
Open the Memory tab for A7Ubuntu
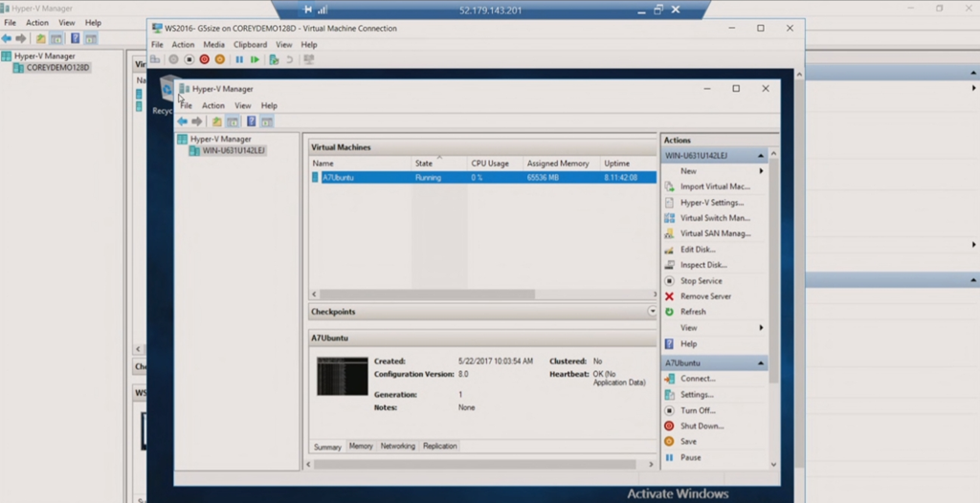(x=361, y=447)
